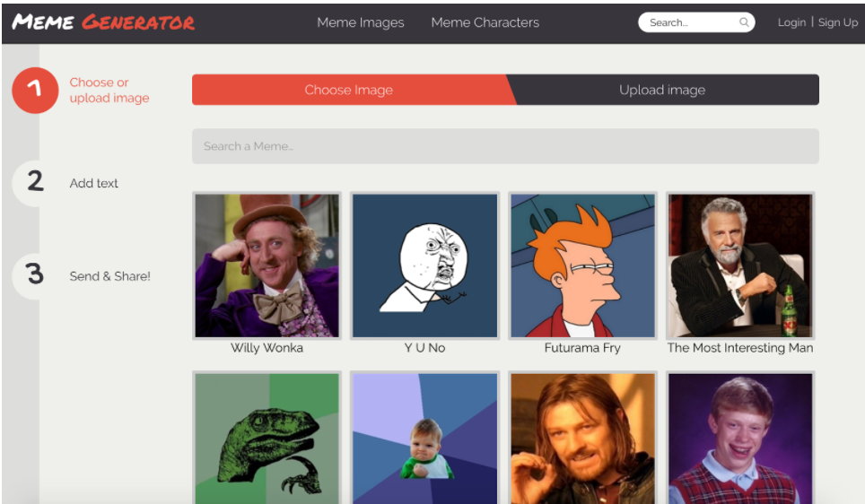The height and width of the screenshot is (504, 865).
Task: Click the search magnifier icon
Action: 744,22
